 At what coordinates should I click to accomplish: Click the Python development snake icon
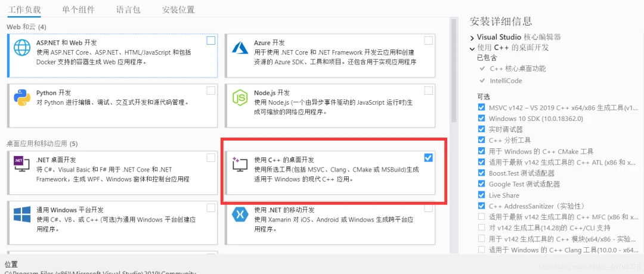tap(22, 97)
